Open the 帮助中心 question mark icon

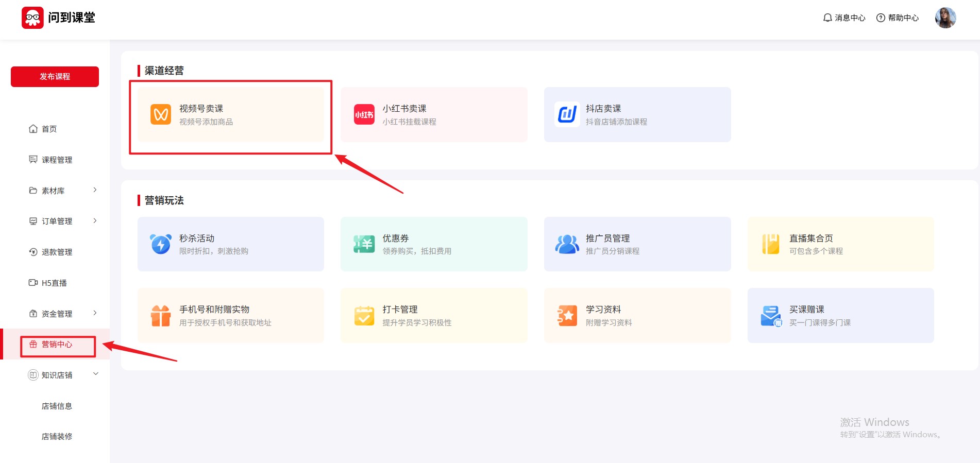(881, 18)
